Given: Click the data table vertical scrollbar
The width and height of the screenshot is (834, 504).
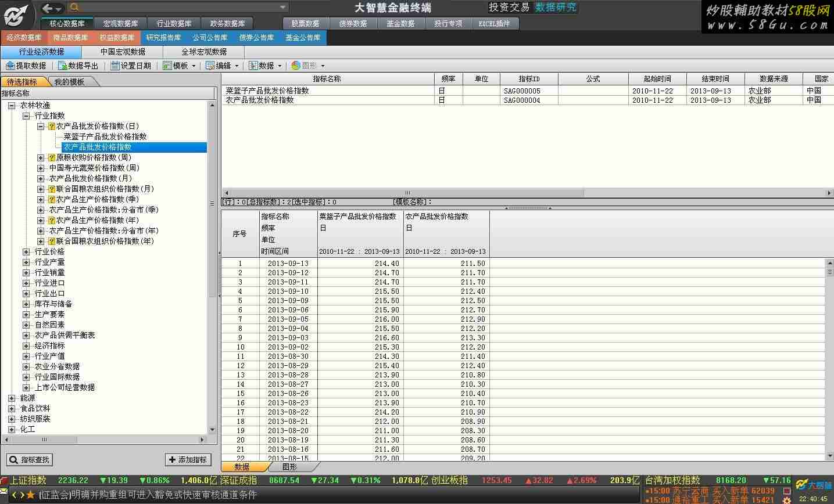Looking at the screenshot, I should tap(829, 360).
